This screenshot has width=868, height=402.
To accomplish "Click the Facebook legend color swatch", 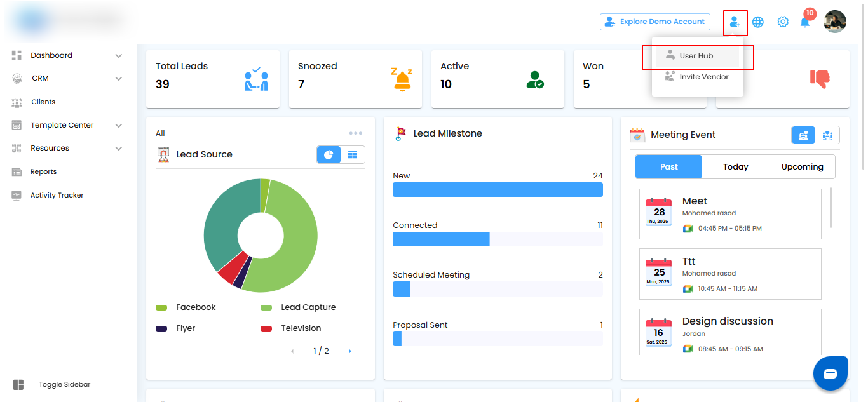I will 161,308.
